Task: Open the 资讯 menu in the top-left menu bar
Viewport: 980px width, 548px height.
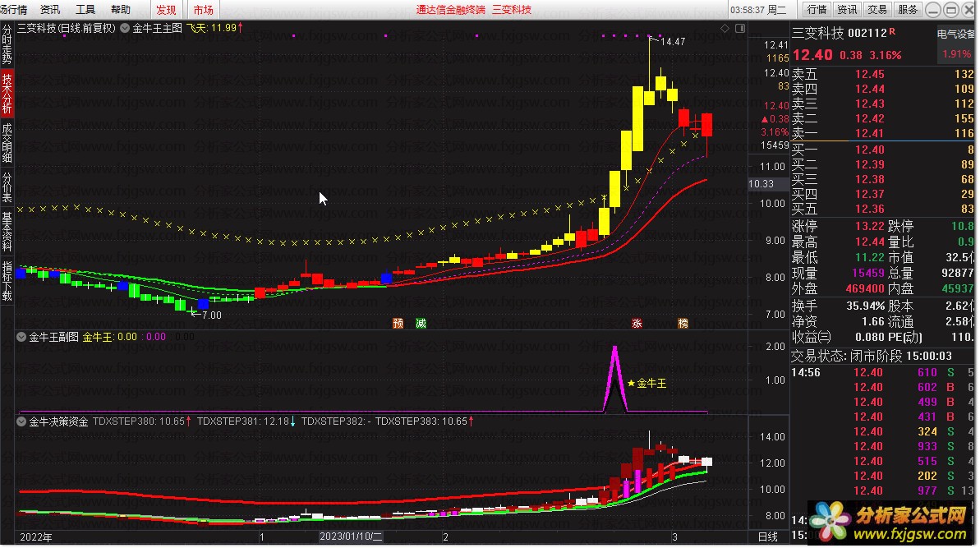Action: point(50,9)
